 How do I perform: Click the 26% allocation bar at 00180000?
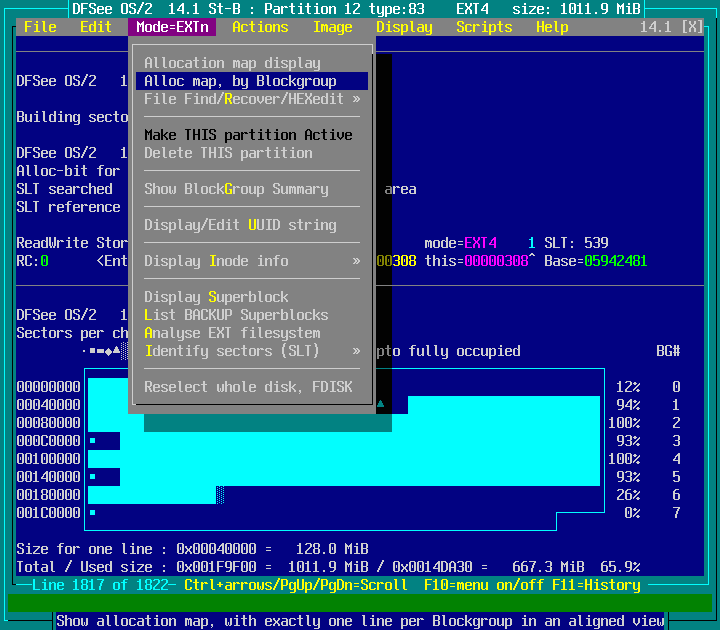(152, 495)
